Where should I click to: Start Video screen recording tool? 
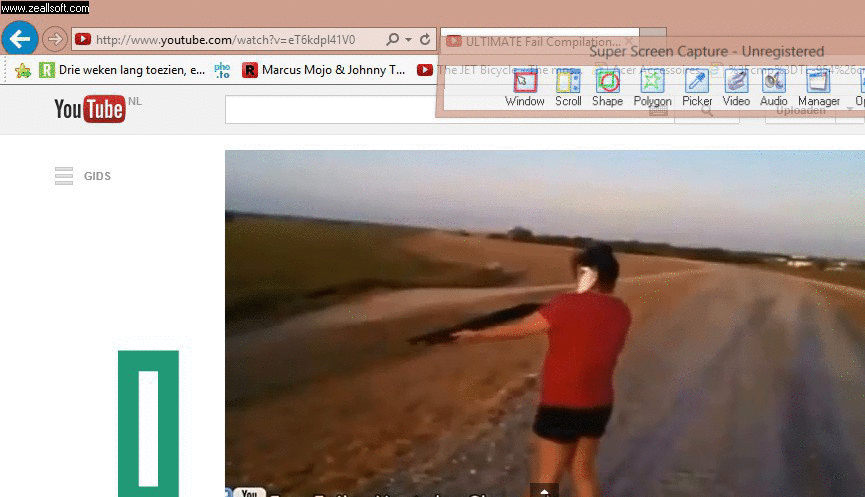(736, 87)
